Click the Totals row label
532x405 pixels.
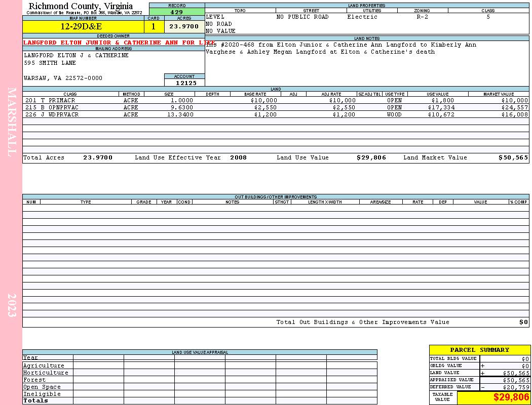coord(35,400)
